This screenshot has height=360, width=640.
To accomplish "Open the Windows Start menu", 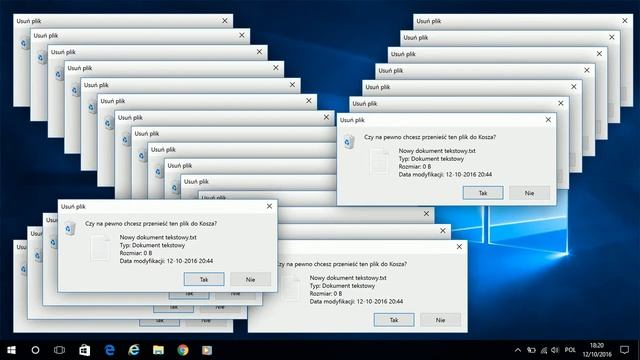I will coord(11,350).
